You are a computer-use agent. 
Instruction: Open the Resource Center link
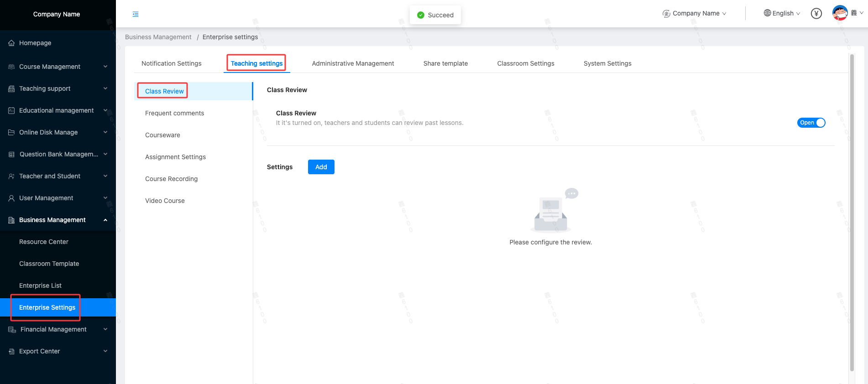(44, 242)
